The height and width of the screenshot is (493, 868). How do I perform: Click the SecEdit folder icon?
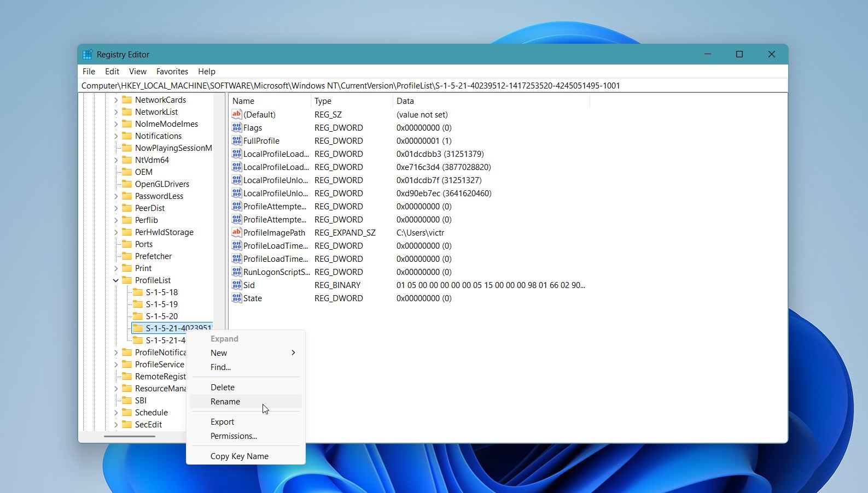(x=127, y=424)
